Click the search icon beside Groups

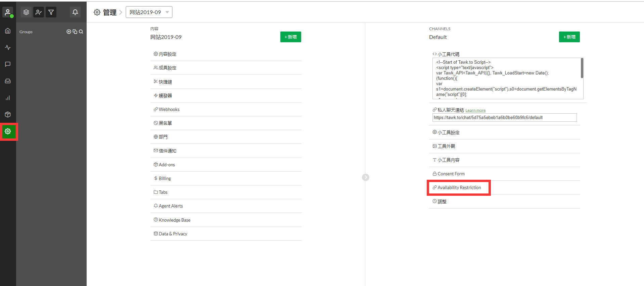(81, 32)
